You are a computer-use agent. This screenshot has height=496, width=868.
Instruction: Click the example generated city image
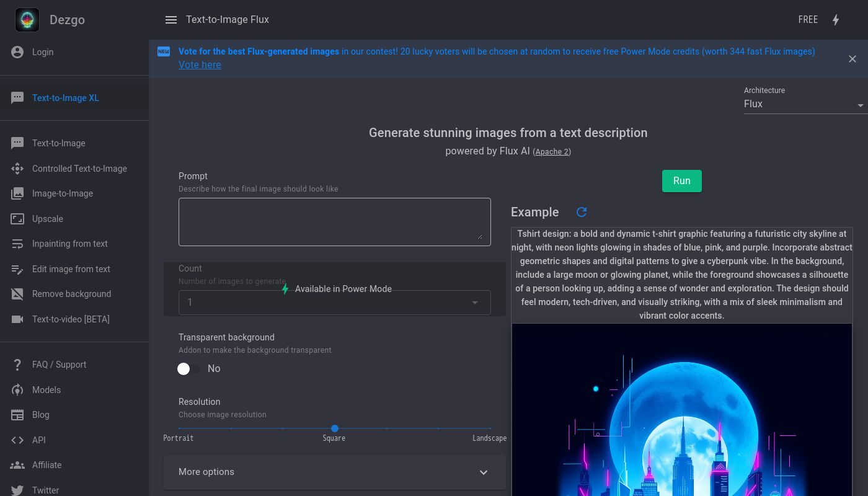coord(682,410)
